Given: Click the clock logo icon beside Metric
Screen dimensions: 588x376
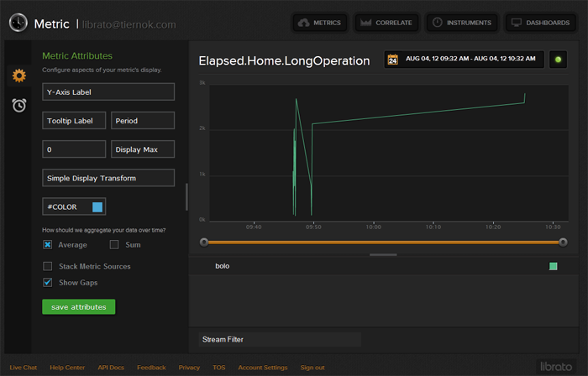Looking at the screenshot, I should click(x=18, y=23).
